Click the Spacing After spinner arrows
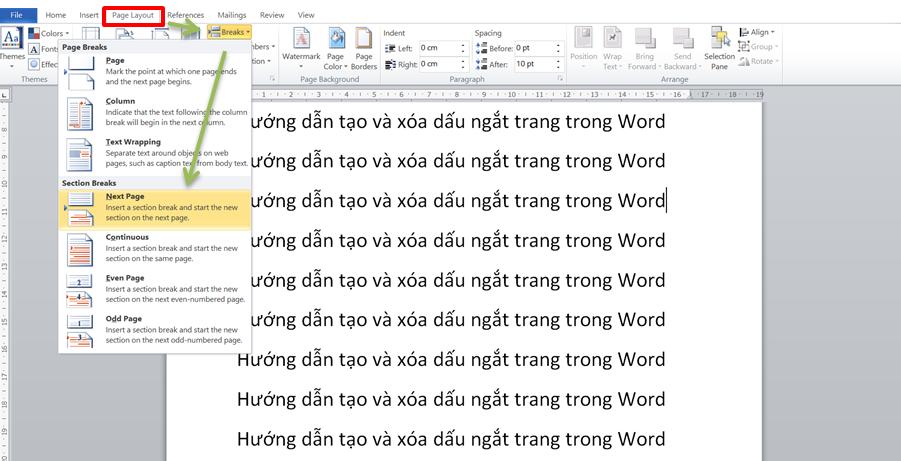Image resolution: width=901 pixels, height=461 pixels. (x=559, y=64)
